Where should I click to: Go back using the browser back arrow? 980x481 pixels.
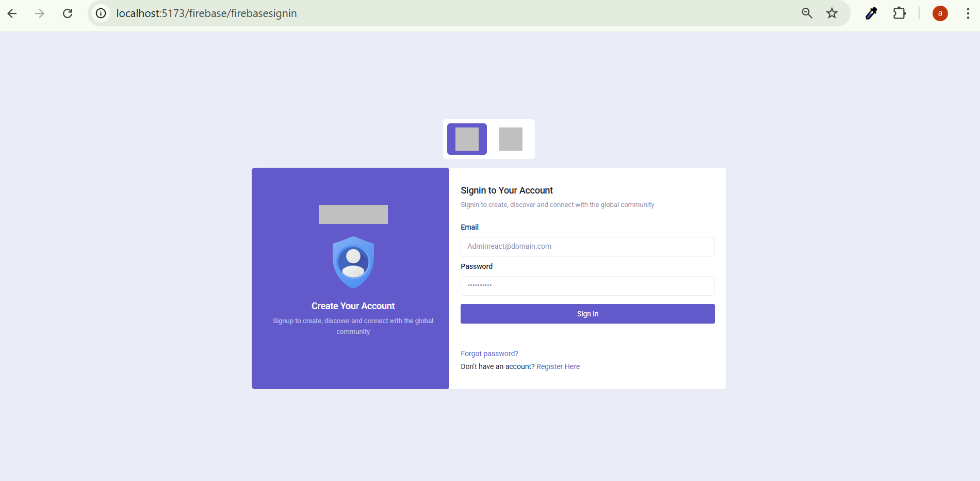tap(12, 13)
